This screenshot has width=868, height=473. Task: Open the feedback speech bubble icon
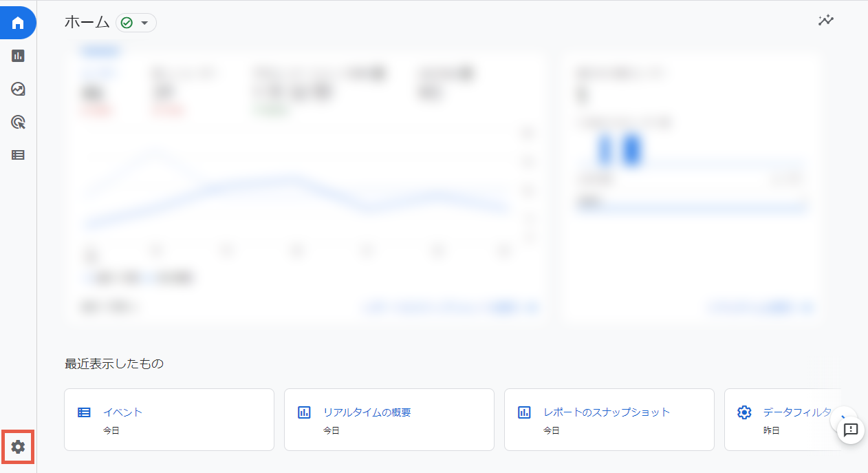pyautogui.click(x=850, y=430)
